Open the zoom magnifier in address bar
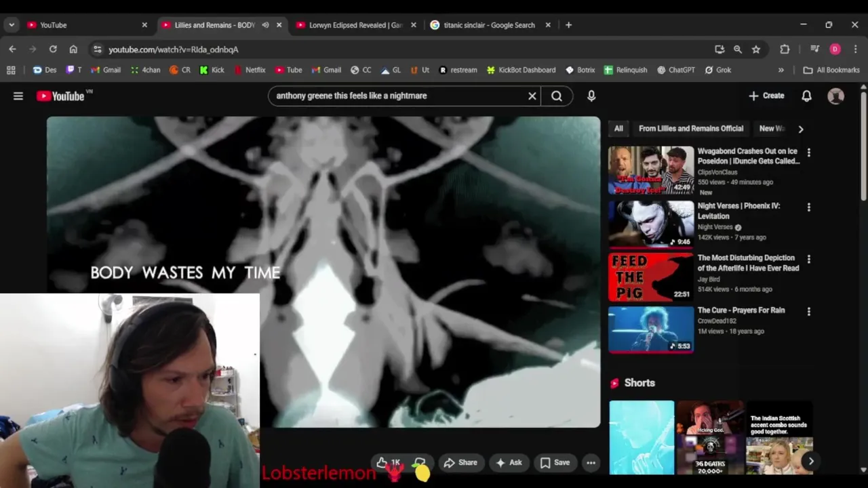 click(738, 49)
